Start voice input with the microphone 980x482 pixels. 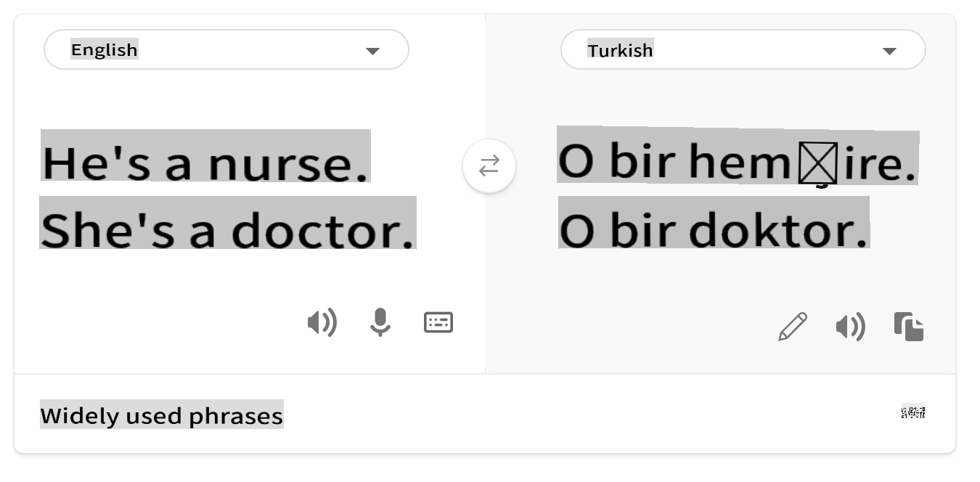pyautogui.click(x=380, y=322)
